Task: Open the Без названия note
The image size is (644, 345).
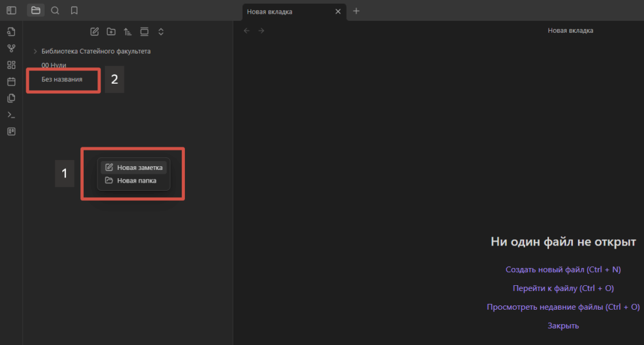Action: [x=62, y=79]
